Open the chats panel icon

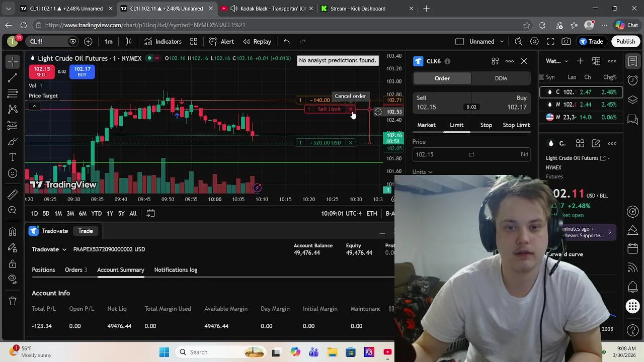633,119
